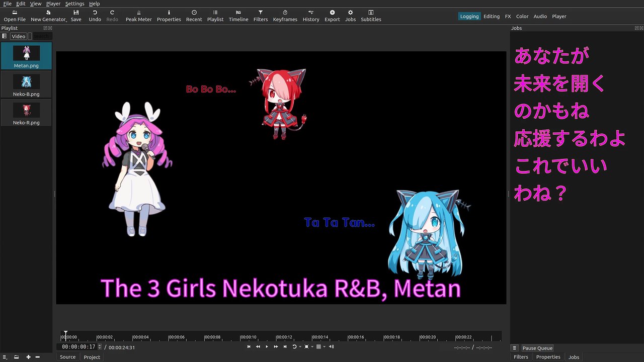The width and height of the screenshot is (644, 362).
Task: Show the Timeline panel
Action: coord(238,16)
